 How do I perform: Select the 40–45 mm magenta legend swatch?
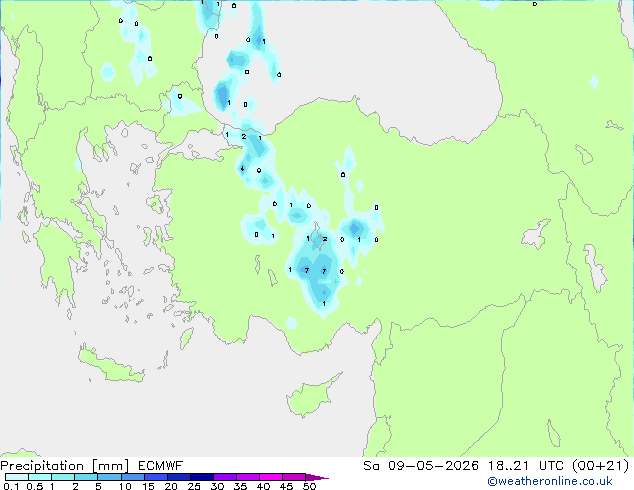(x=271, y=477)
